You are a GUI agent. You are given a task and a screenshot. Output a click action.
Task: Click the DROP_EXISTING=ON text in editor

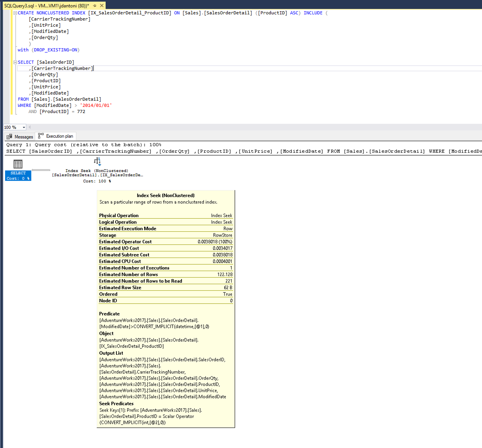click(55, 50)
